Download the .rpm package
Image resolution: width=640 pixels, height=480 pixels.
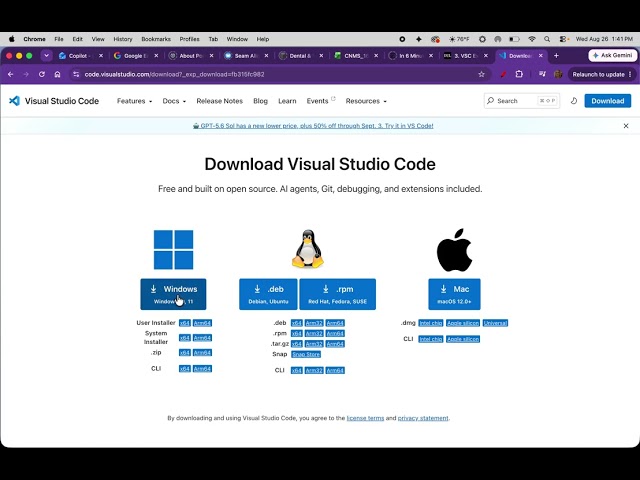[338, 294]
